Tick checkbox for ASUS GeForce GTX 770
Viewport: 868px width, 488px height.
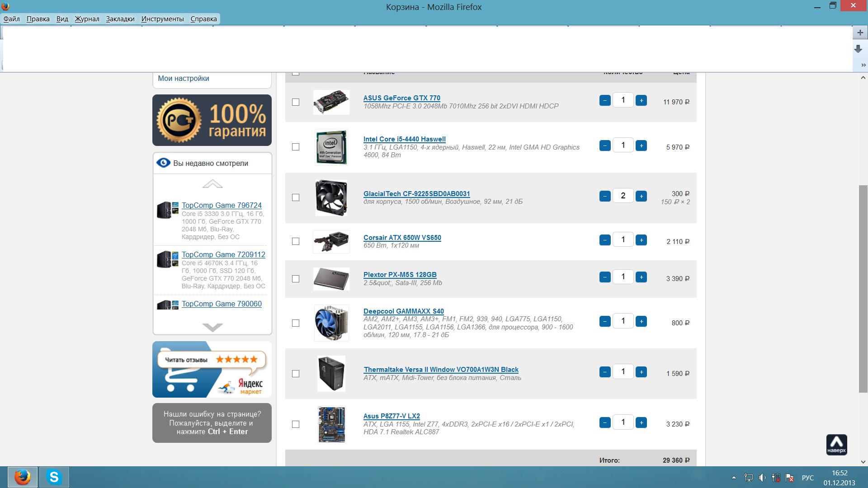(296, 102)
